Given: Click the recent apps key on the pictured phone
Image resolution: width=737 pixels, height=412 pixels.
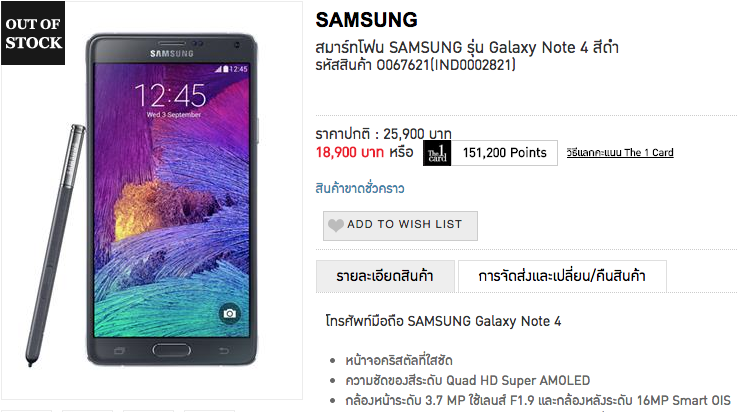Looking at the screenshot, I should point(119,350).
